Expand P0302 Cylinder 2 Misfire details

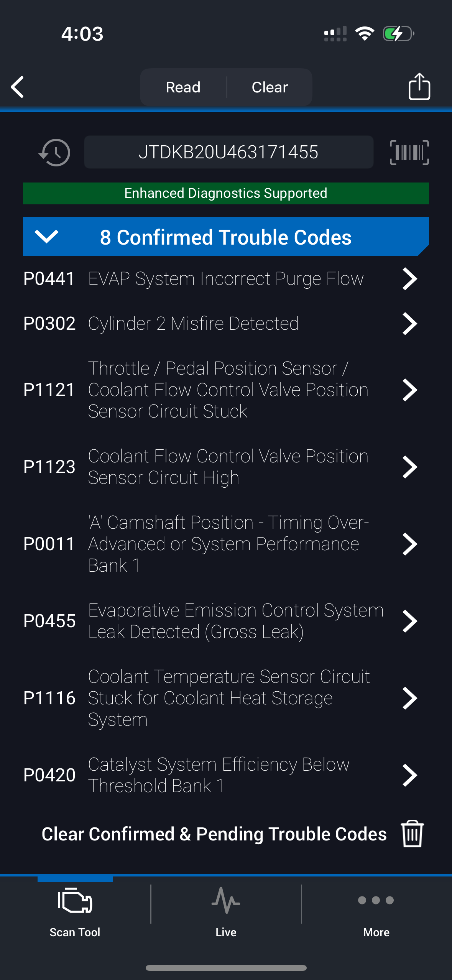pyautogui.click(x=409, y=324)
